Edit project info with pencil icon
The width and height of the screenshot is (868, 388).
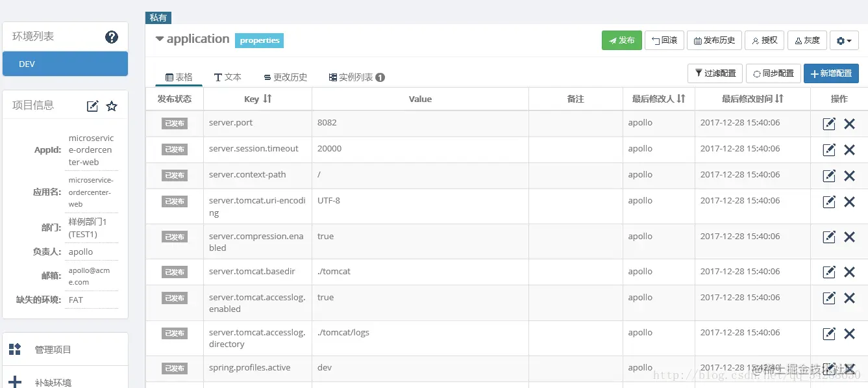click(93, 106)
